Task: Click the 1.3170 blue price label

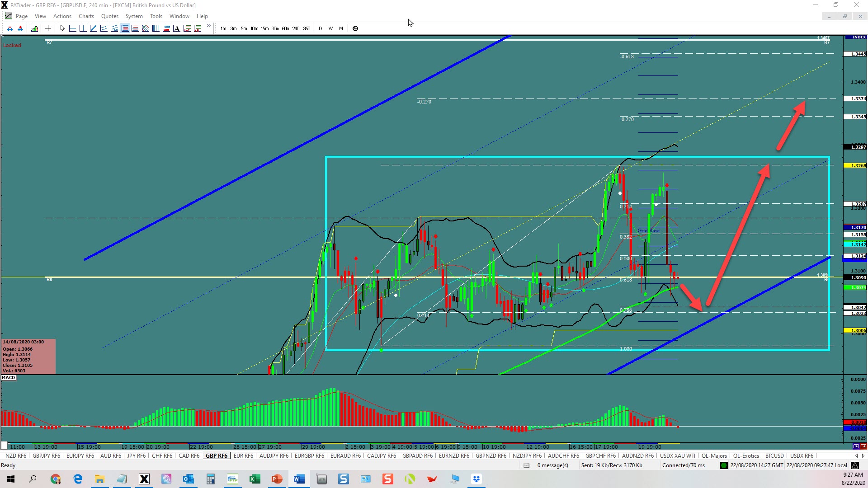Action: pyautogui.click(x=855, y=228)
